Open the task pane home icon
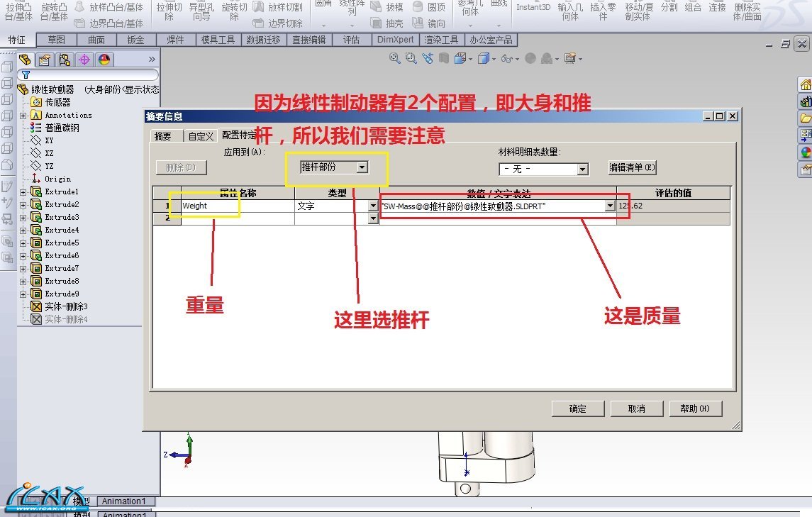812x517 pixels. tap(806, 84)
